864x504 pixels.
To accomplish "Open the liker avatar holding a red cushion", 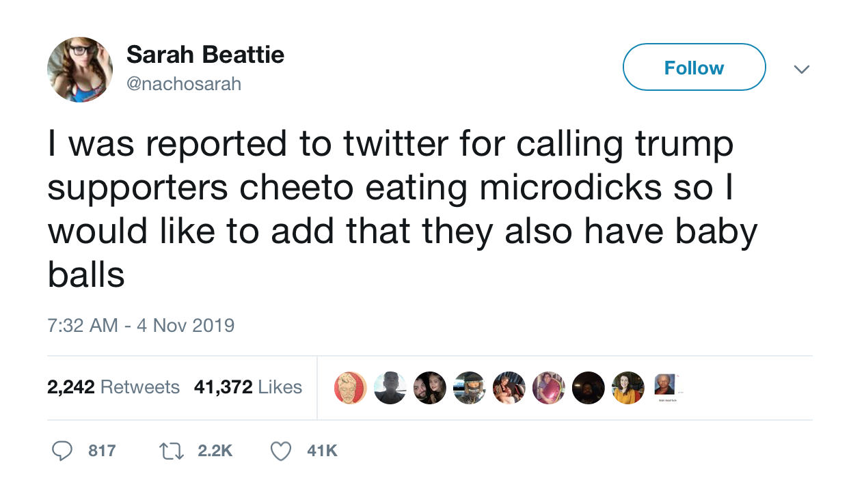I will (x=549, y=388).
